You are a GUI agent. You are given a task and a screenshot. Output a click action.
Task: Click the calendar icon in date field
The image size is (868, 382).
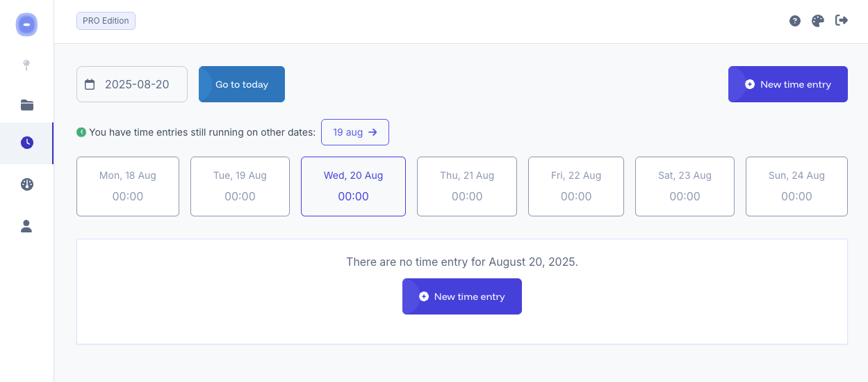pyautogui.click(x=90, y=84)
